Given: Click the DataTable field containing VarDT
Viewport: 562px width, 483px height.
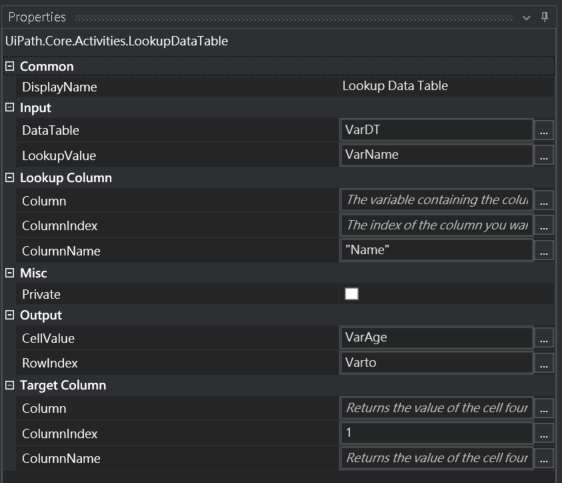Looking at the screenshot, I should click(436, 130).
